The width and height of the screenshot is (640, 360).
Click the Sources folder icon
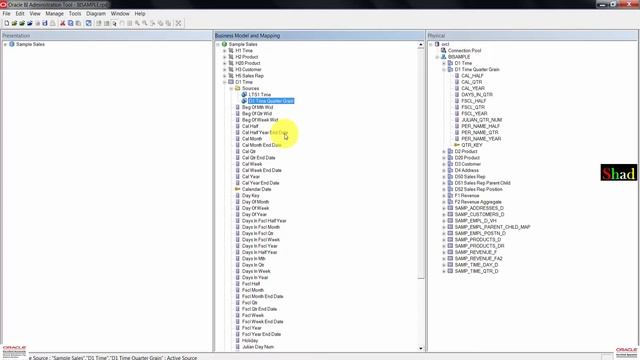(x=238, y=88)
